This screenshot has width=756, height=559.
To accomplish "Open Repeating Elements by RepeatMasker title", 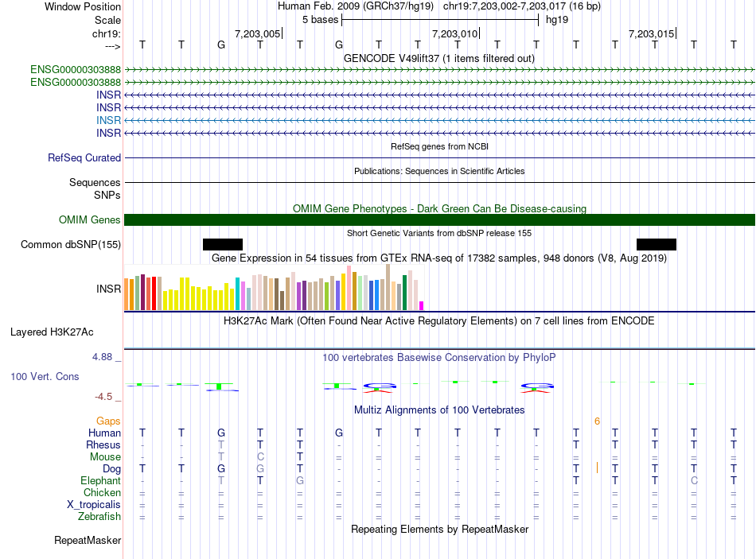I will tap(439, 529).
